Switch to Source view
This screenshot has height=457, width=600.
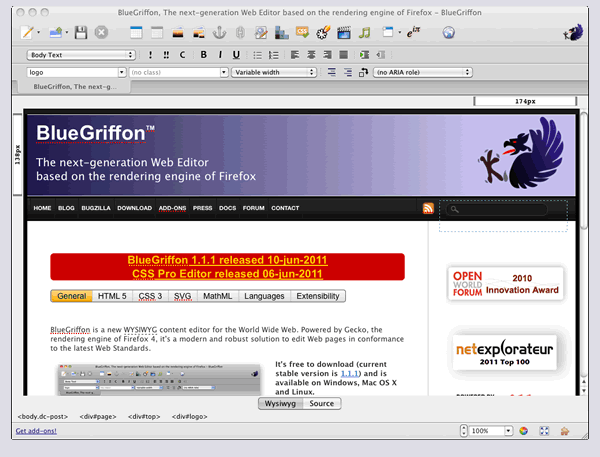[x=322, y=403]
